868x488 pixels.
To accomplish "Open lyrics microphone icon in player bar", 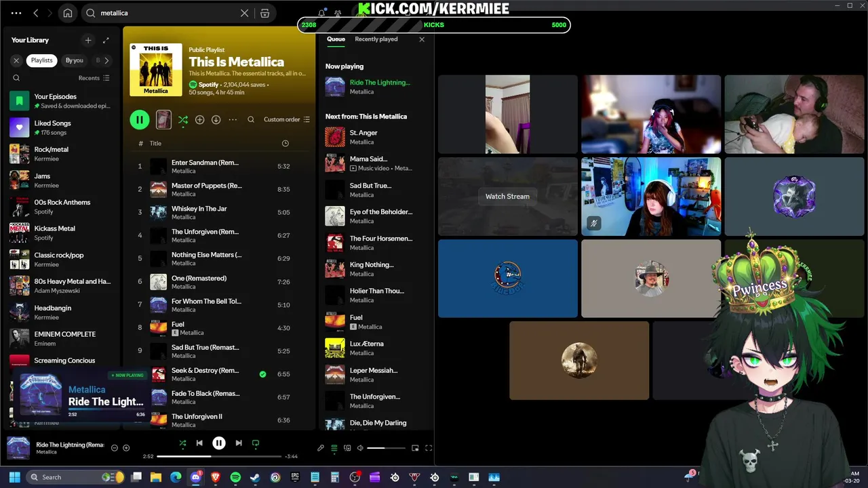I will click(321, 448).
